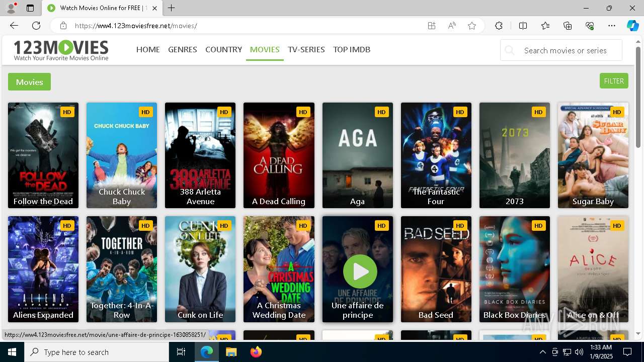The height and width of the screenshot is (362, 644).
Task: Open COUNTRY menu
Action: click(x=223, y=50)
